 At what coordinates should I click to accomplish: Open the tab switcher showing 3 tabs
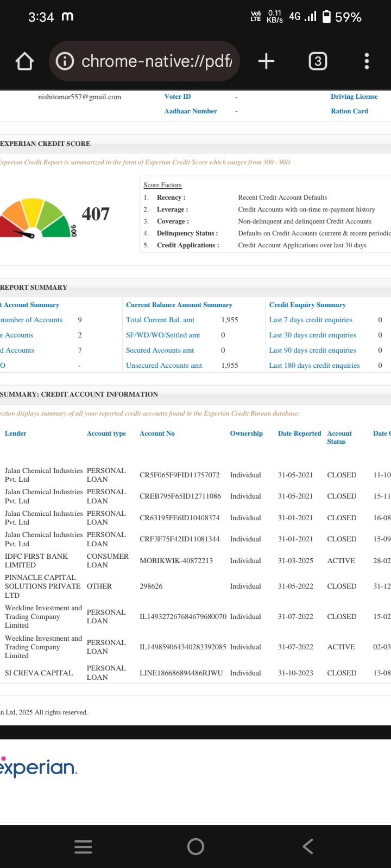(x=318, y=61)
